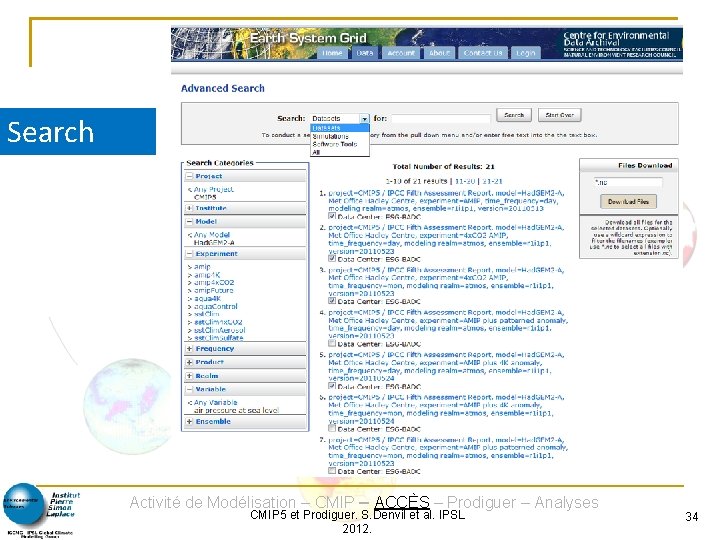
Task: Click the Earth System Grid banner title
Action: click(308, 38)
